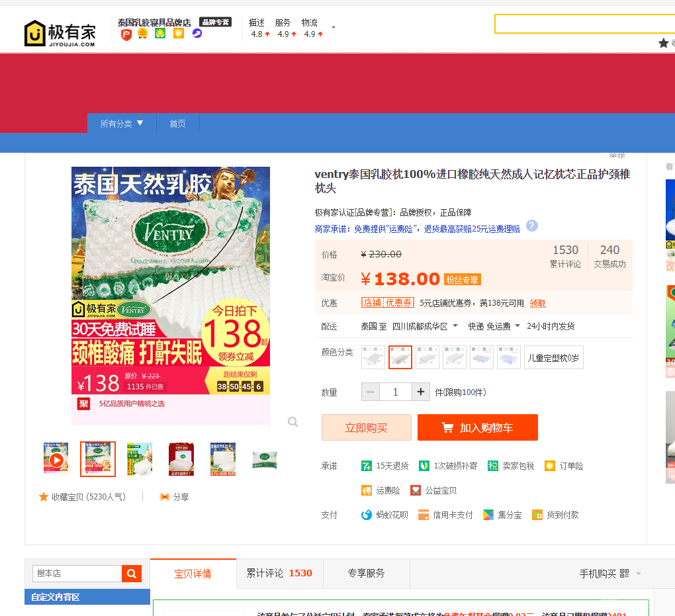Click the magnifier zoom icon on product image

292,422
